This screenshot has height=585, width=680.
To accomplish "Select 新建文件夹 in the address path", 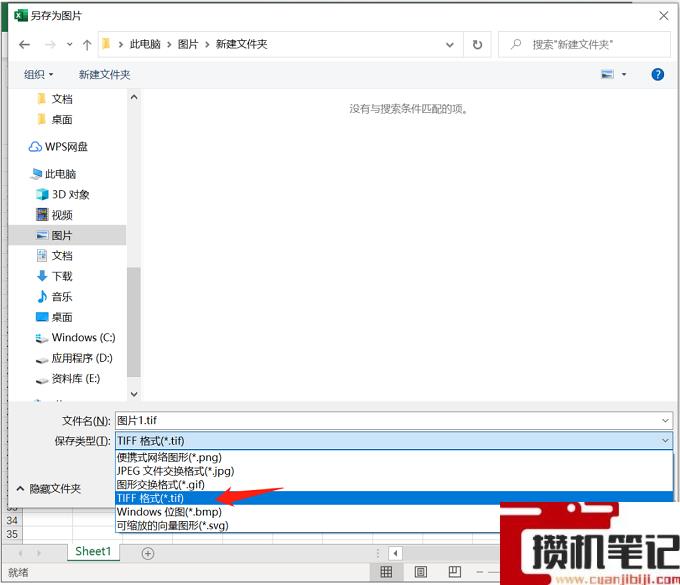I will click(242, 44).
